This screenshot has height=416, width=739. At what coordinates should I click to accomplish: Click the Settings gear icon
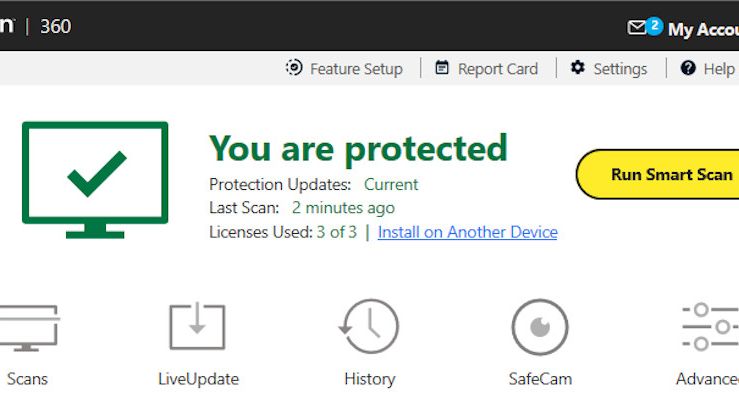point(577,68)
